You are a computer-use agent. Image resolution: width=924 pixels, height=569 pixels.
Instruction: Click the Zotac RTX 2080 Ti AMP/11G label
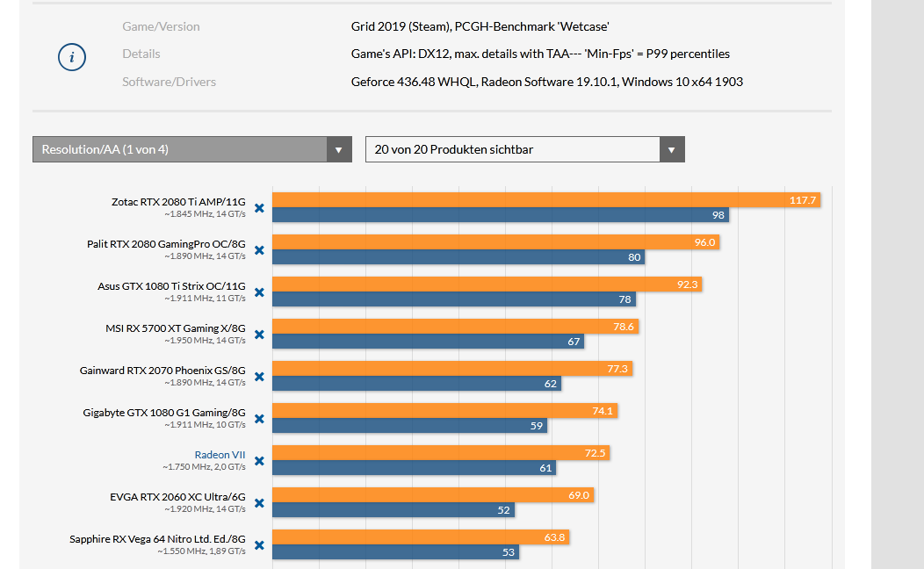coord(177,202)
